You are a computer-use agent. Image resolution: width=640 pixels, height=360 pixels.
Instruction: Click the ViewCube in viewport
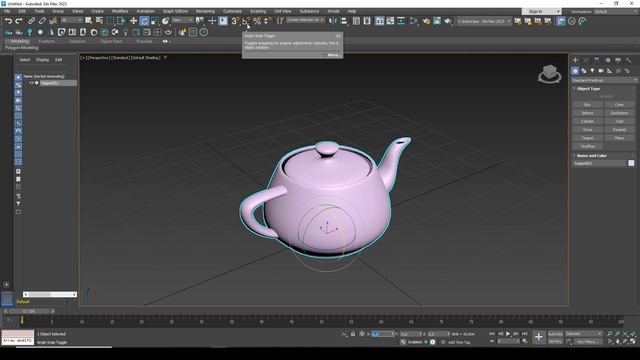coord(549,73)
